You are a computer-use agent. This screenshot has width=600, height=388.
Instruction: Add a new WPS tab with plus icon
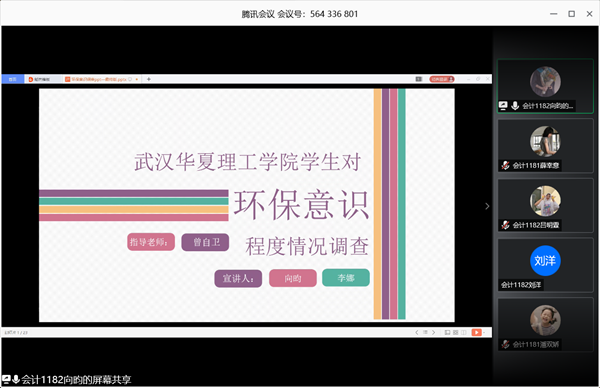pos(148,79)
